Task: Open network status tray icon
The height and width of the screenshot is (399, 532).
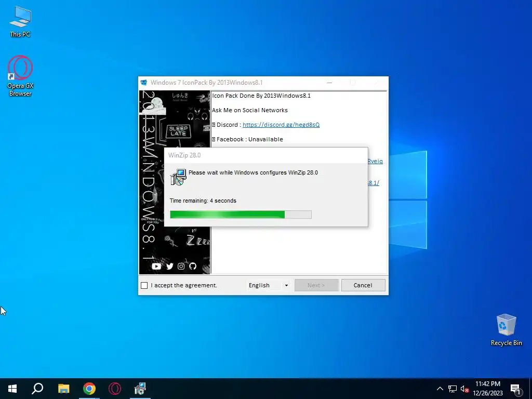Action: 453,389
